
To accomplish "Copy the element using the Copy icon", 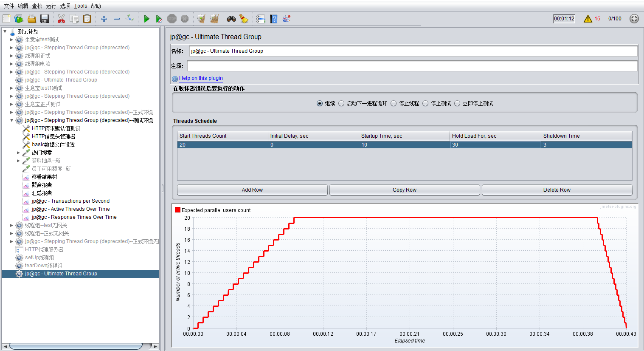I will point(74,19).
